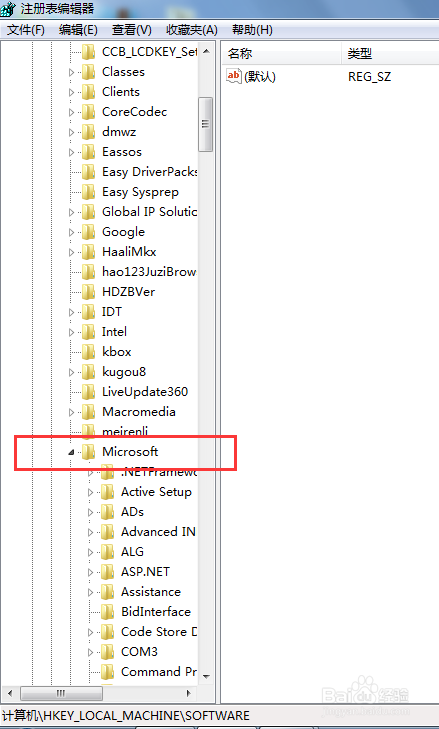The width and height of the screenshot is (439, 729).
Task: Expand the Macromedia key
Action: click(71, 412)
